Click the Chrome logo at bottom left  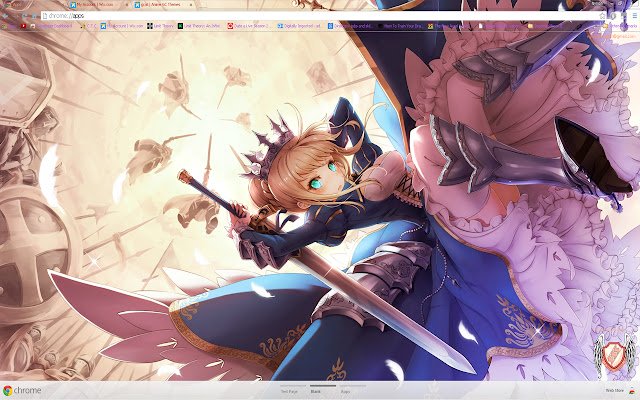point(21,390)
